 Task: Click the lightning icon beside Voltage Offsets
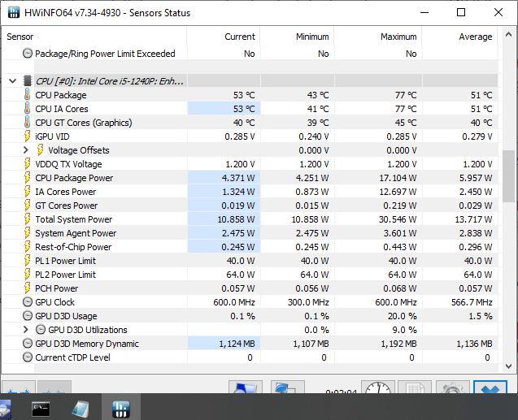[x=41, y=150]
